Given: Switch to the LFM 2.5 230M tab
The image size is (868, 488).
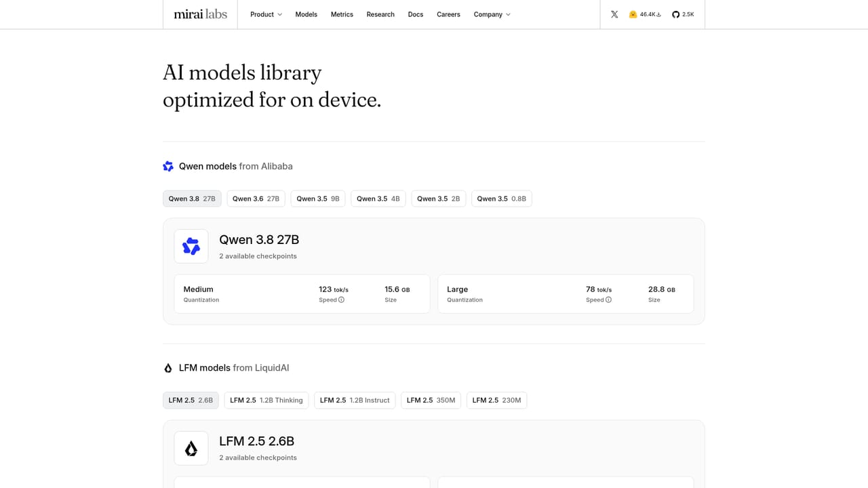Looking at the screenshot, I should 497,401.
